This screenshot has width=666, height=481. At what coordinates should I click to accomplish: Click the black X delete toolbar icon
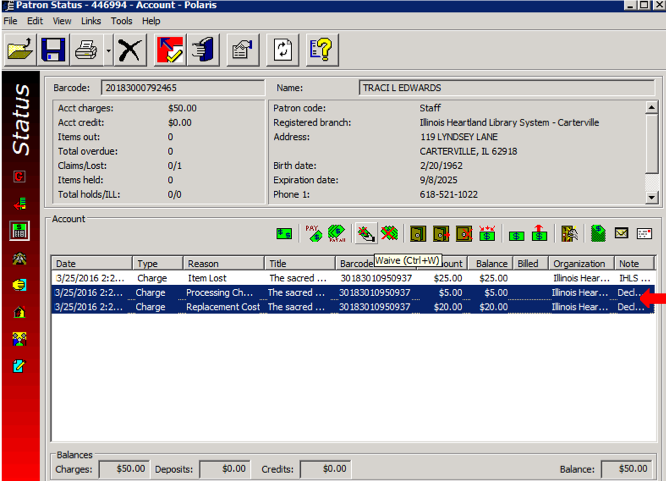pyautogui.click(x=130, y=50)
